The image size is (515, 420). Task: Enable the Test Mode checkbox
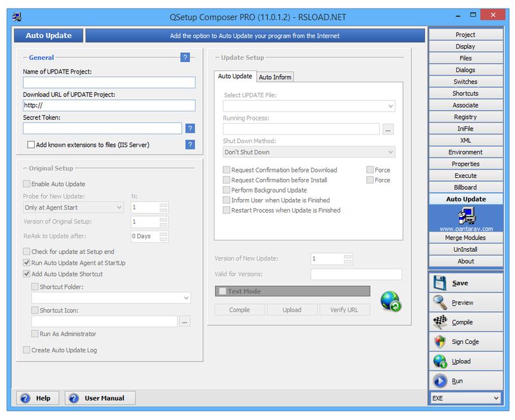[x=222, y=291]
